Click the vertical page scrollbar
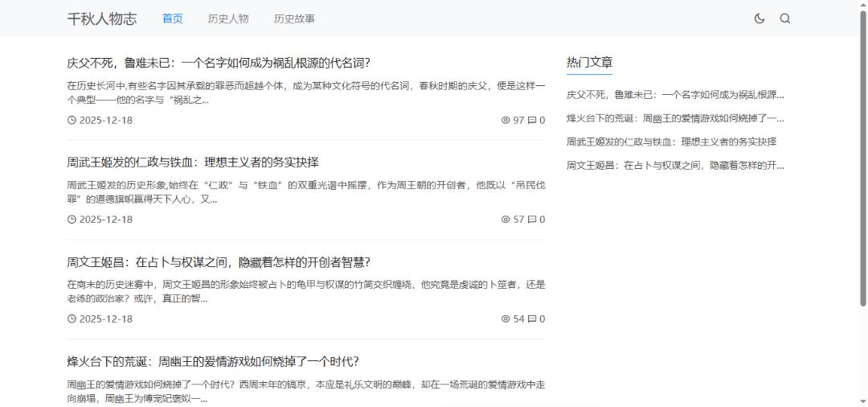 pos(863,161)
